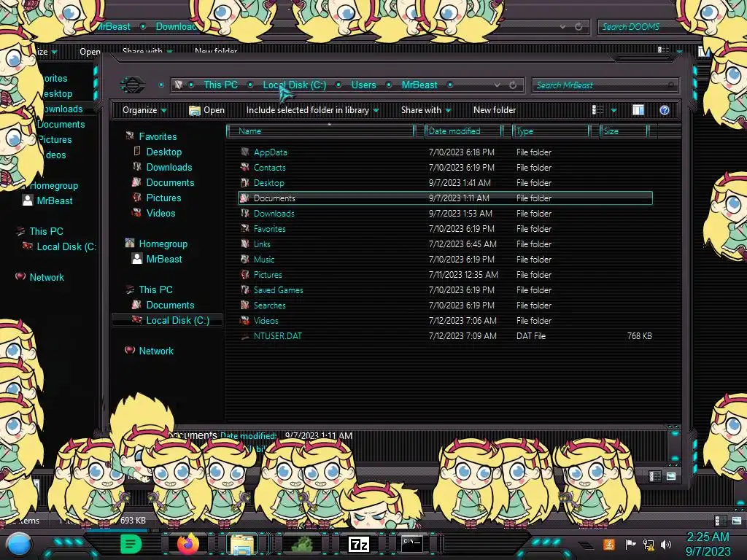The height and width of the screenshot is (560, 747).
Task: Click the Action Center flag tray icon
Action: (630, 544)
